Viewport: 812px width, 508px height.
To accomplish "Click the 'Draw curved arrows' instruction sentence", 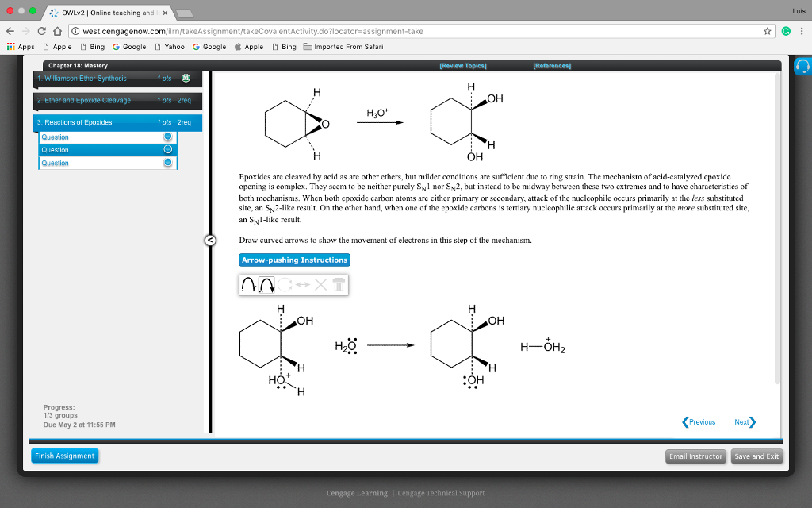I will 385,240.
